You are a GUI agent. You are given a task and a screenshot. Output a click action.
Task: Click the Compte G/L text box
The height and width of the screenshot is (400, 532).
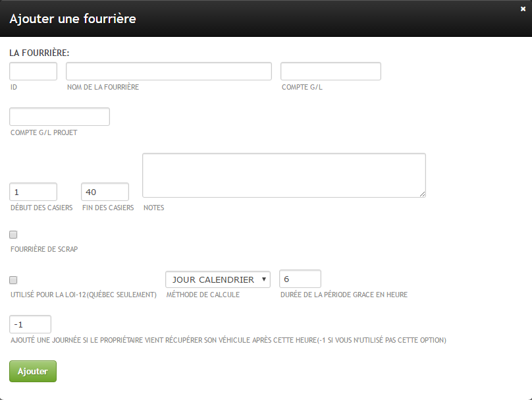pos(331,71)
